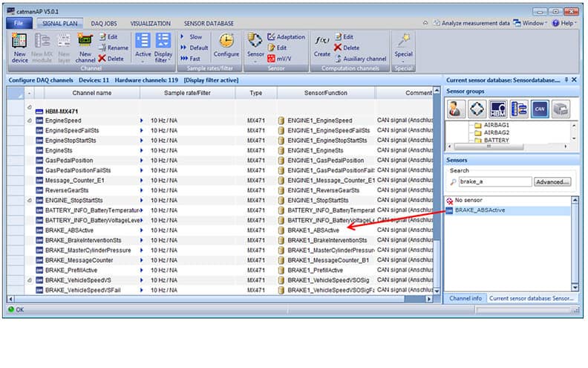588x368 pixels.
Task: Click Edit in Computation channels group
Action: pos(344,37)
